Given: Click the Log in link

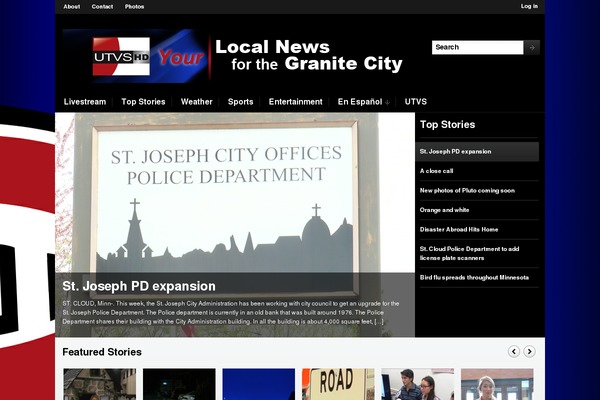Looking at the screenshot, I should point(529,6).
